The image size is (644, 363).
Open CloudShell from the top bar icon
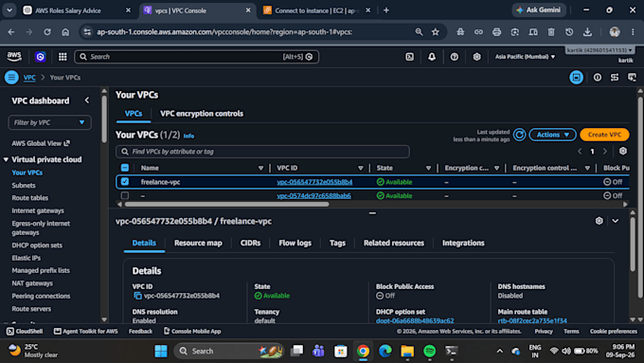[x=409, y=57]
